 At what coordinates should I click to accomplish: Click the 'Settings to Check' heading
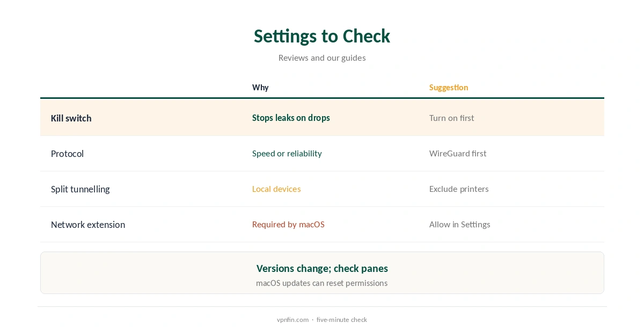point(322,36)
